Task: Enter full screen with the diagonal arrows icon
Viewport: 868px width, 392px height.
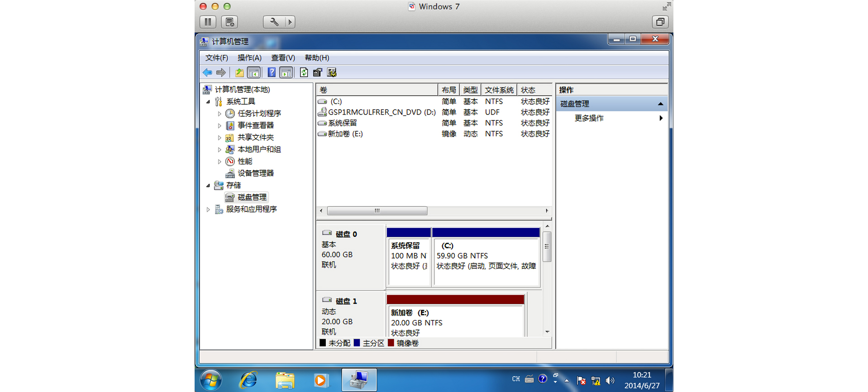Action: [x=666, y=6]
